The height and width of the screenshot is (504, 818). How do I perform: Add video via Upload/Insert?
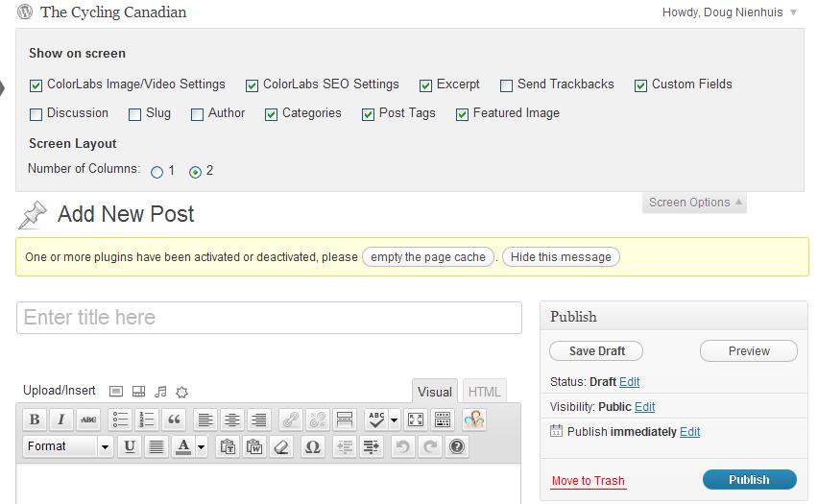[139, 392]
